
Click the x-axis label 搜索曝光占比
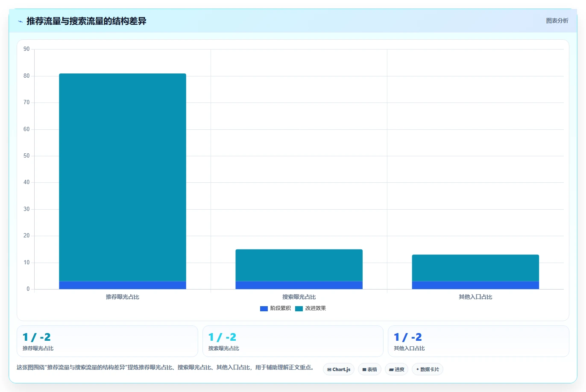click(299, 297)
